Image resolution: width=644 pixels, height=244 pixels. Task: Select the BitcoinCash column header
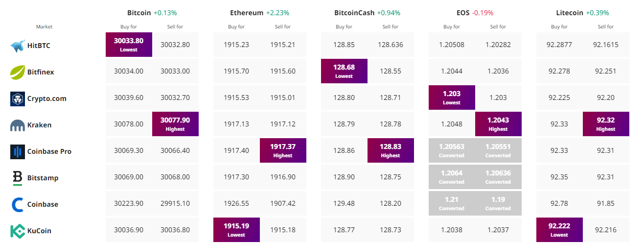[x=354, y=12]
